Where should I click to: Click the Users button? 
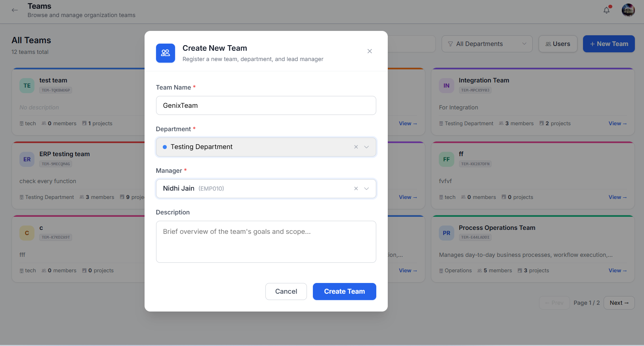(558, 44)
